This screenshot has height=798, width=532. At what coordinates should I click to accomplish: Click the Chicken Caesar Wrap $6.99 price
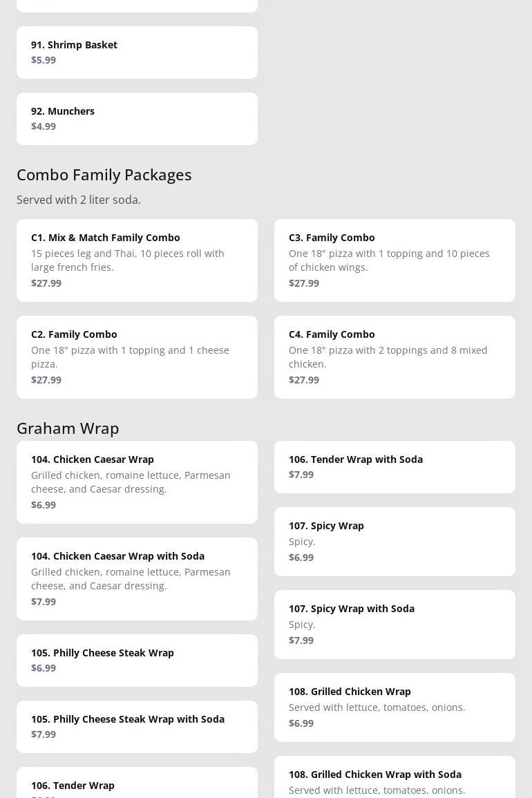click(x=44, y=505)
